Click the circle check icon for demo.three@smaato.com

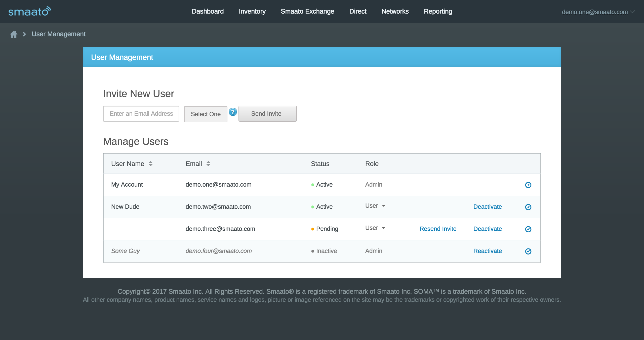(528, 229)
